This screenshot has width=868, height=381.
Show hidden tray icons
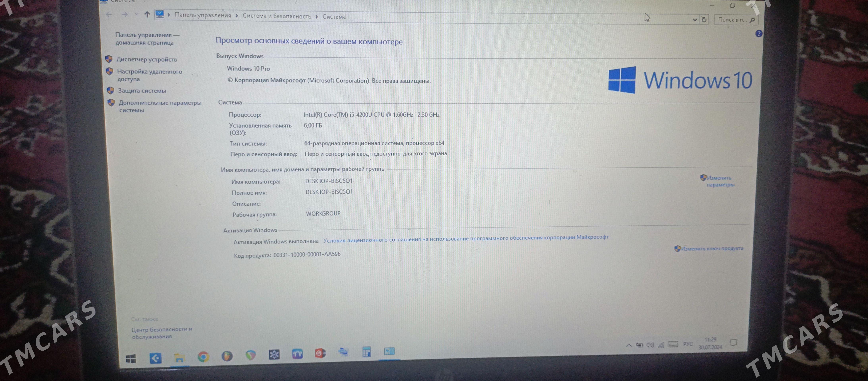pyautogui.click(x=629, y=345)
